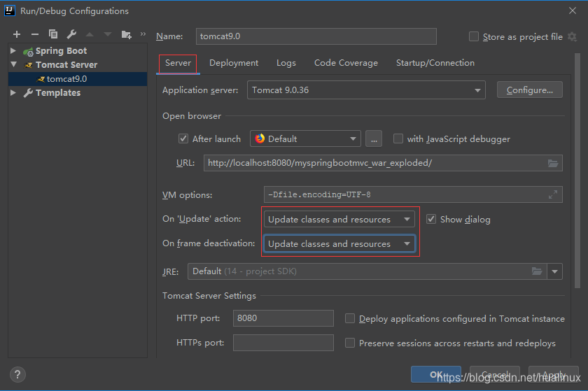
Task: Click the Cancel button
Action: tap(495, 374)
